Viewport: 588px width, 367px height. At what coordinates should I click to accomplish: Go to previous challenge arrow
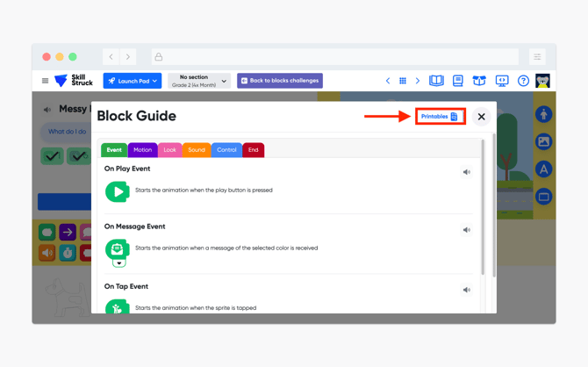tap(388, 81)
